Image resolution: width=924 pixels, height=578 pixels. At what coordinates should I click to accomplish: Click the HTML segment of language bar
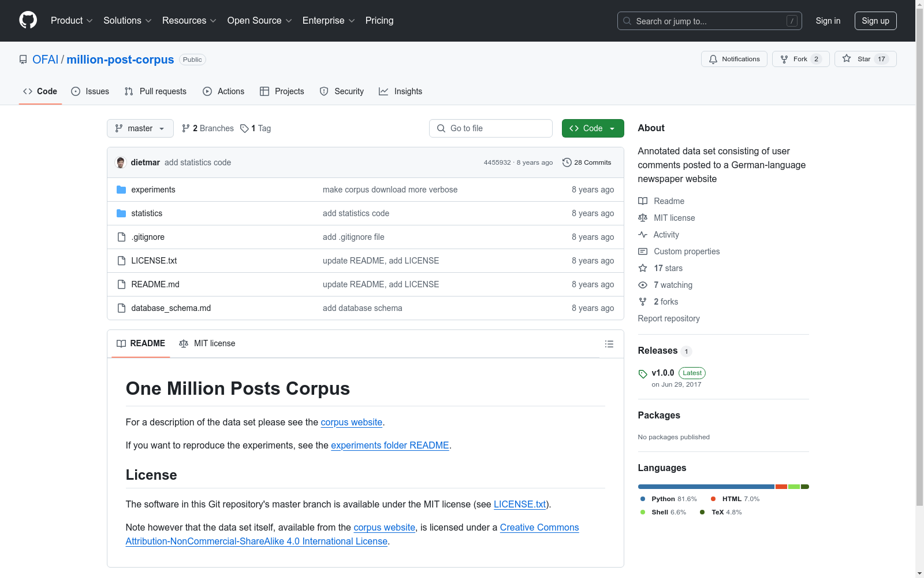(x=781, y=487)
